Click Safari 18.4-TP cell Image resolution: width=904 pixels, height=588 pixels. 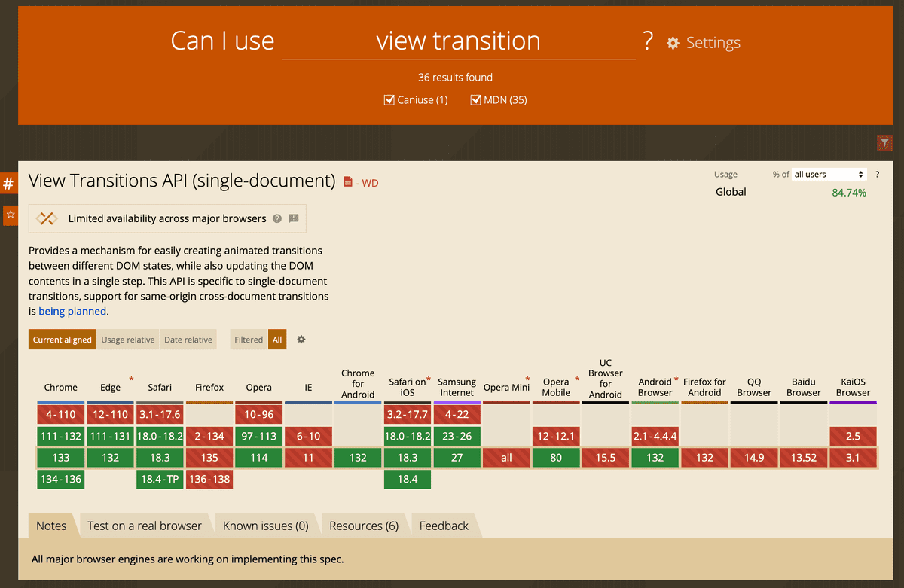point(160,480)
